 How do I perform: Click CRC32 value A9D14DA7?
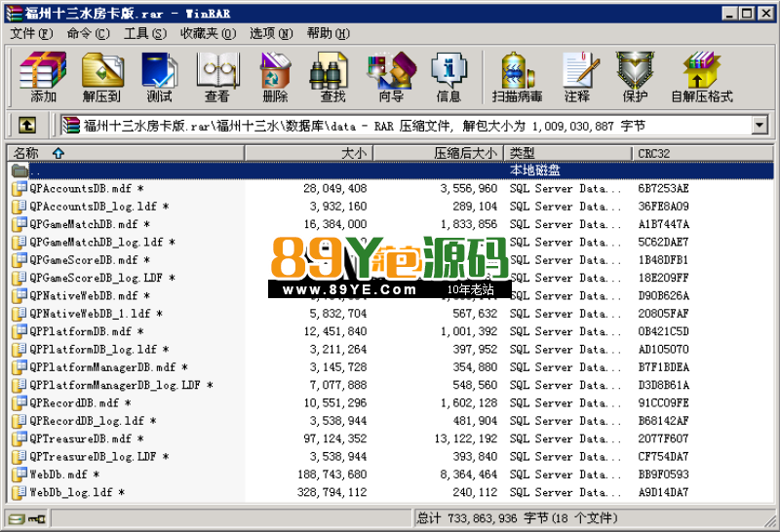click(x=663, y=492)
